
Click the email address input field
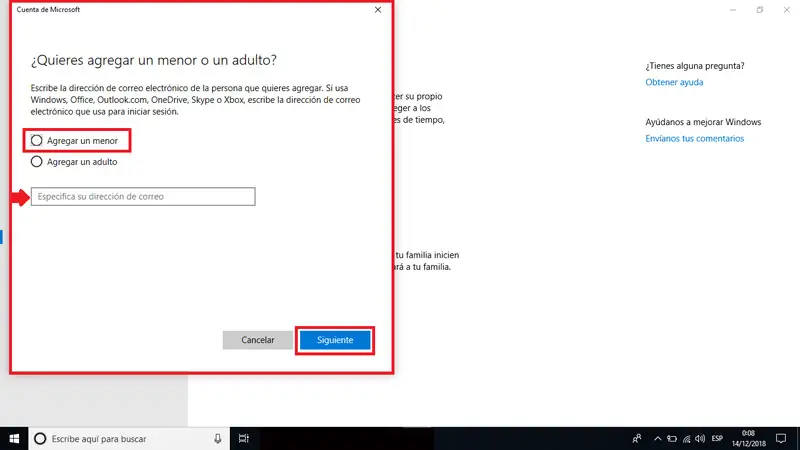tap(143, 196)
